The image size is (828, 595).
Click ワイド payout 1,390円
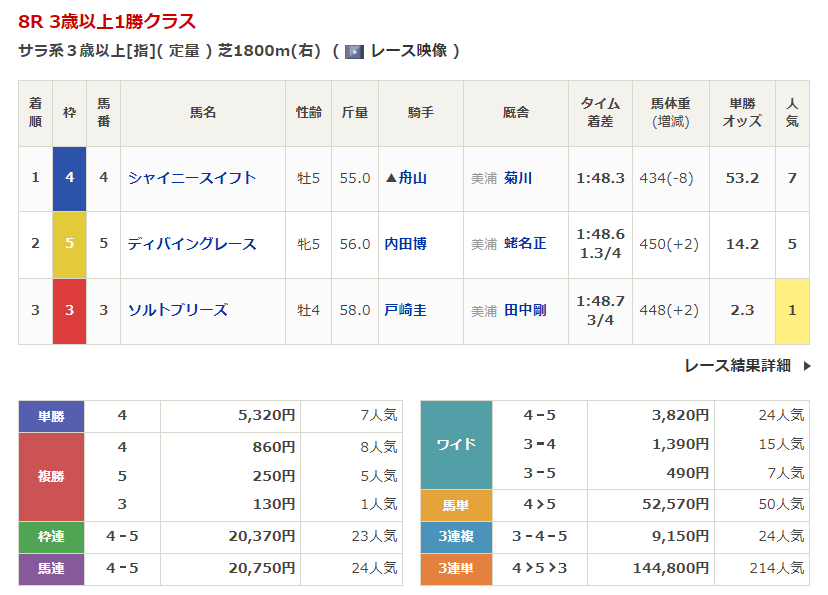click(x=681, y=444)
